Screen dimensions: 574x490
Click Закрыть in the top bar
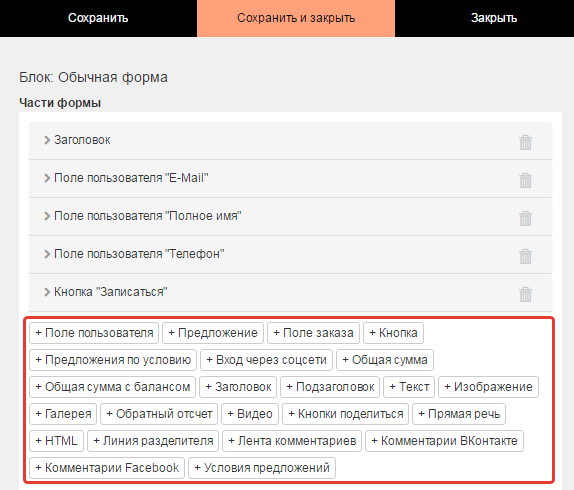point(493,18)
